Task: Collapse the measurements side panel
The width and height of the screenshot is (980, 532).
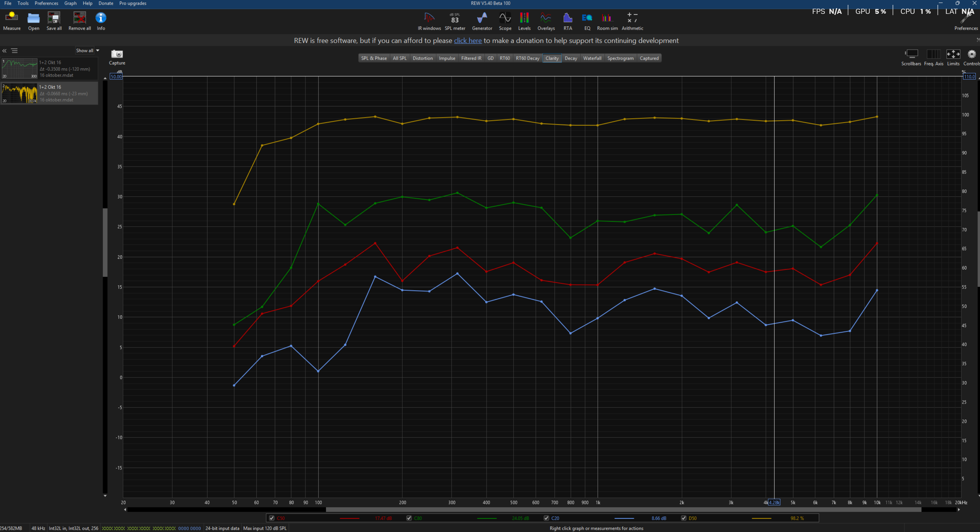Action: pos(5,51)
